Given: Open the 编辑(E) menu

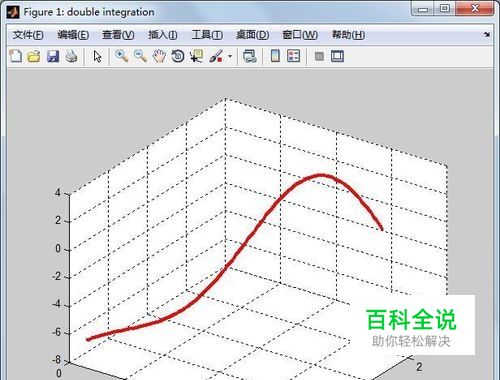Looking at the screenshot, I should tap(73, 35).
